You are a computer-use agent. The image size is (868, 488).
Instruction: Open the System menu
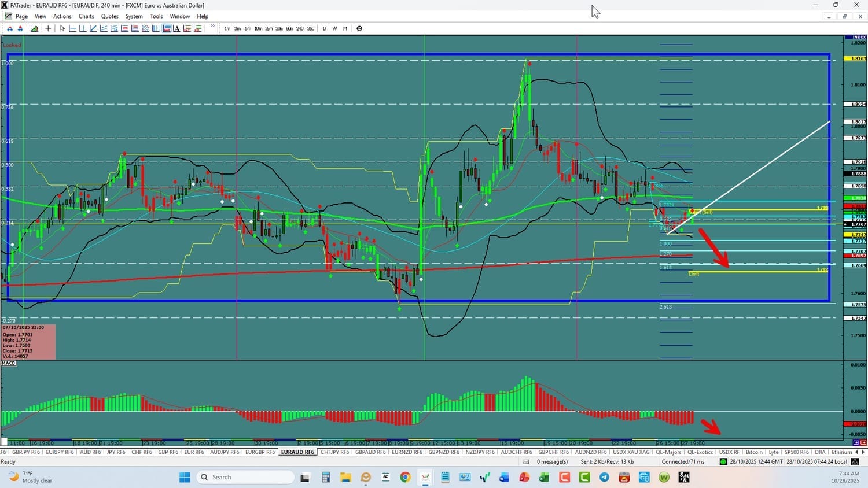click(134, 16)
